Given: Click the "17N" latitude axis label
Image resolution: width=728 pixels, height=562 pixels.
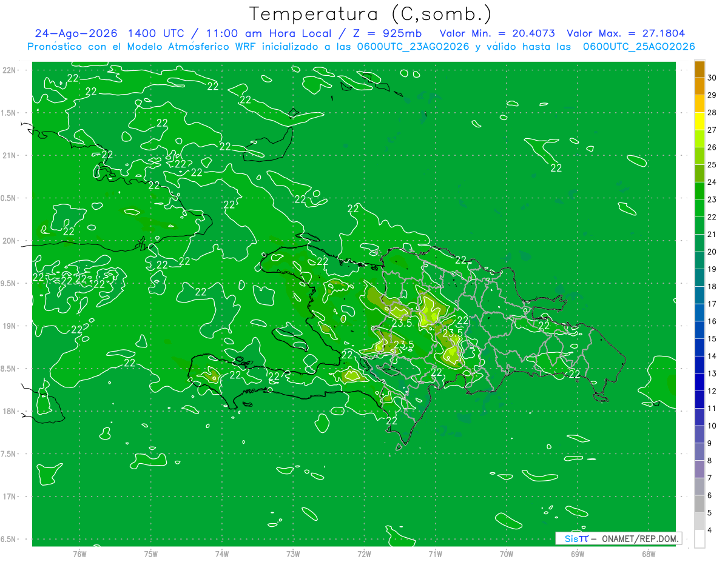Looking at the screenshot, I should click(x=10, y=497).
